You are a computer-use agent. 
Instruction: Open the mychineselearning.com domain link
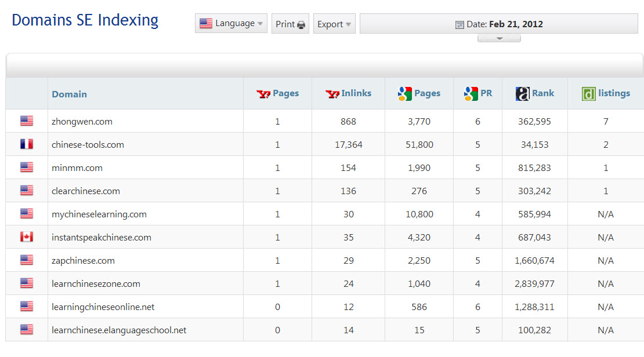pos(99,214)
